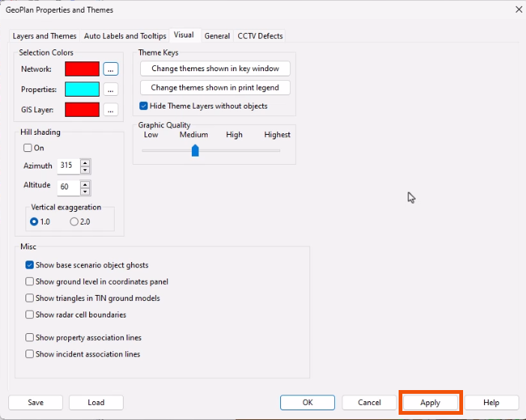Viewport: 526px width, 420px height.
Task: Click the Low graphic quality label
Action: (x=151, y=135)
